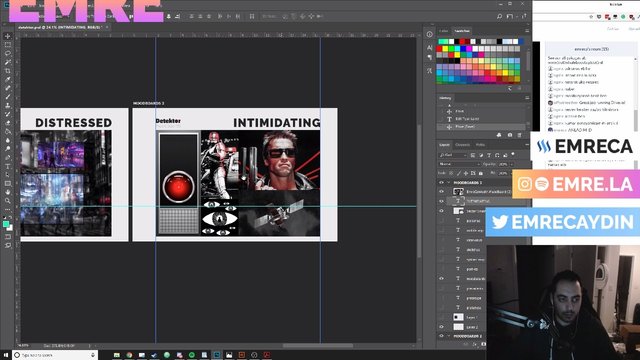This screenshot has width=640, height=360.
Task: Select the Gradient tool
Action: 8,131
